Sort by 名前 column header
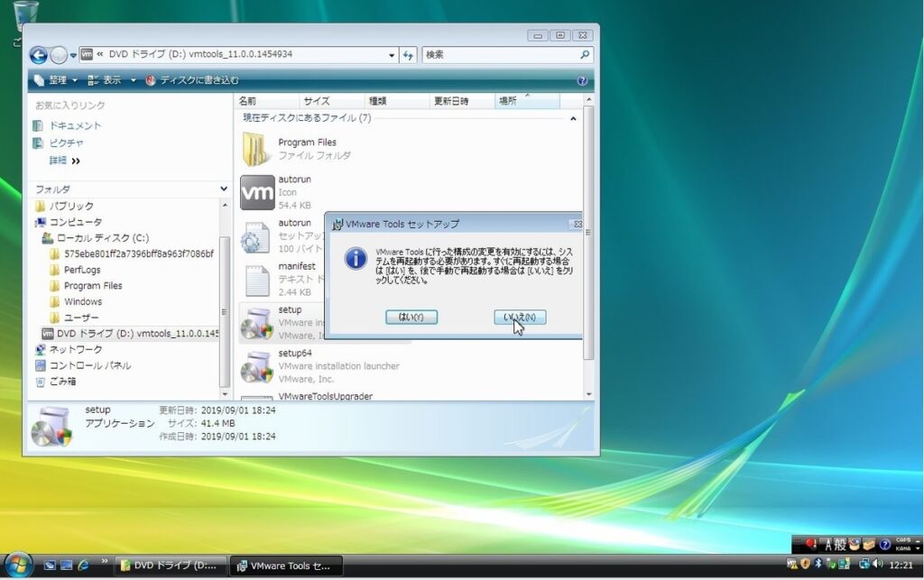Viewport: 924px width, 580px height. point(266,101)
